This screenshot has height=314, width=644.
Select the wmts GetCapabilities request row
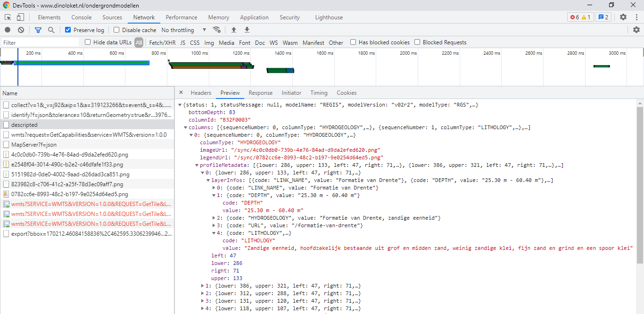87,135
